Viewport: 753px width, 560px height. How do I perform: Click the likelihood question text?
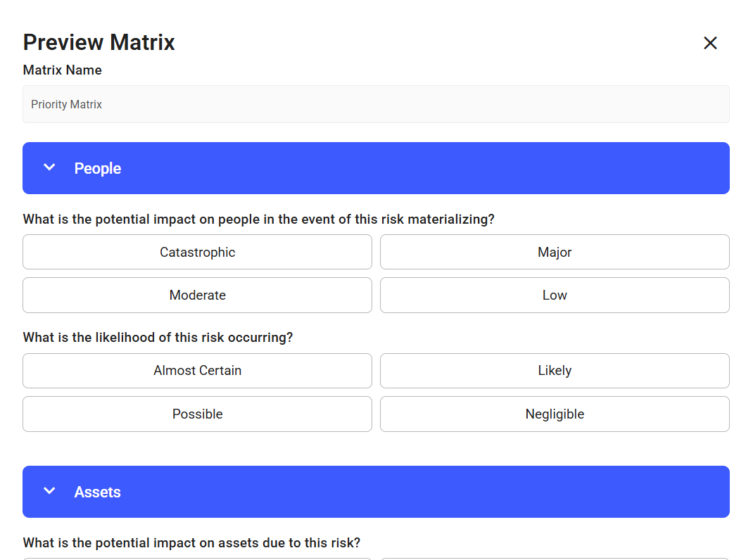click(158, 338)
